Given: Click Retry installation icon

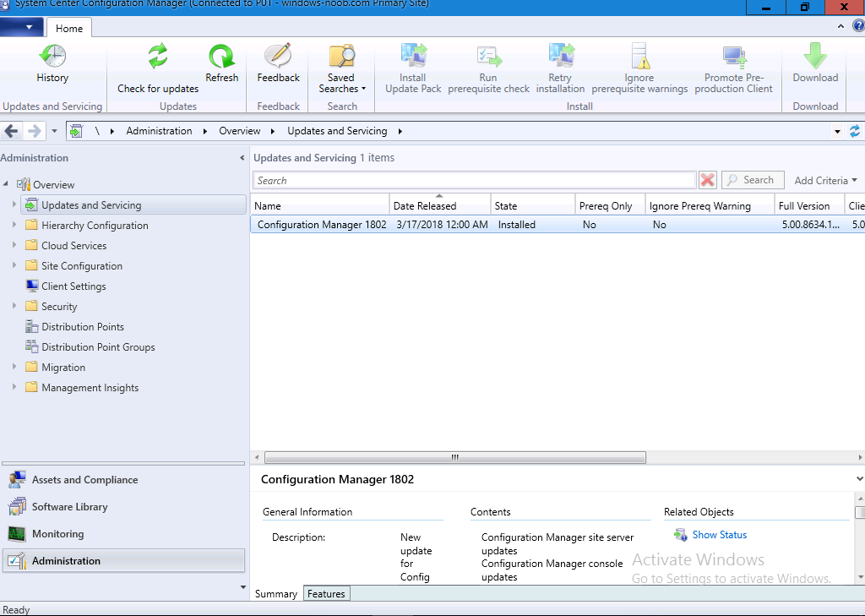Looking at the screenshot, I should point(561,56).
